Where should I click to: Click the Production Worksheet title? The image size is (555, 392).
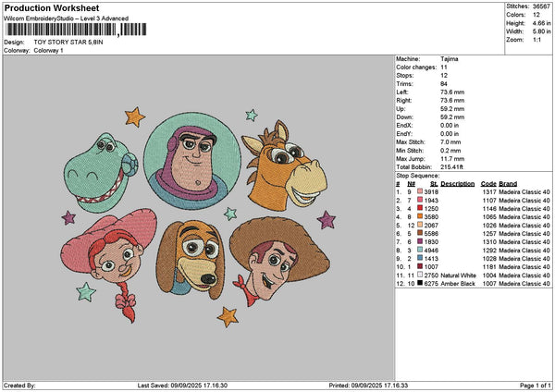tap(50, 7)
